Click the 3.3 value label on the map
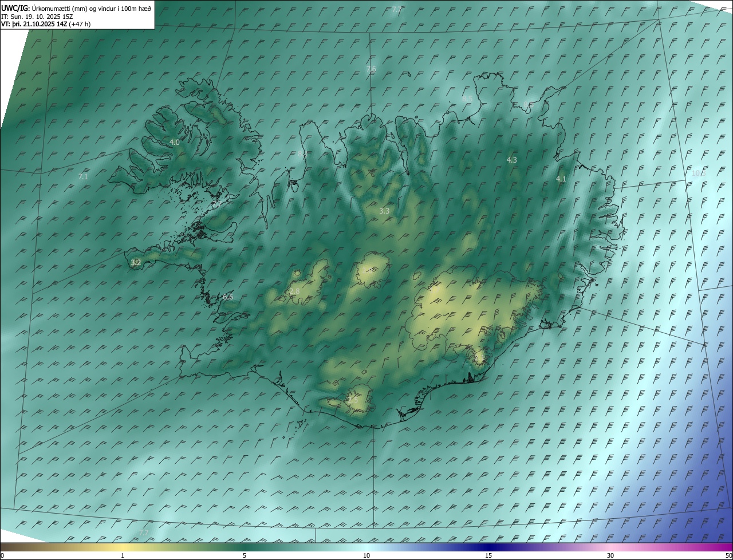This screenshot has height=560, width=733. [x=384, y=211]
